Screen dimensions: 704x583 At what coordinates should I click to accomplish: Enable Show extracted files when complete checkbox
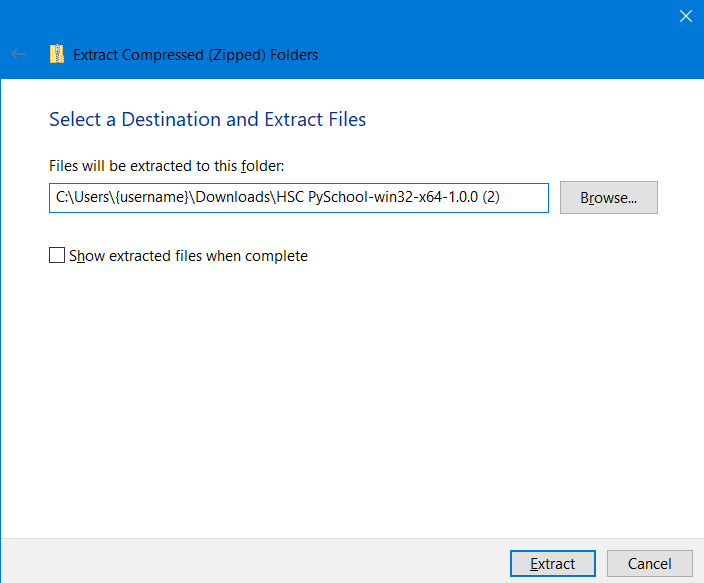[x=57, y=256]
